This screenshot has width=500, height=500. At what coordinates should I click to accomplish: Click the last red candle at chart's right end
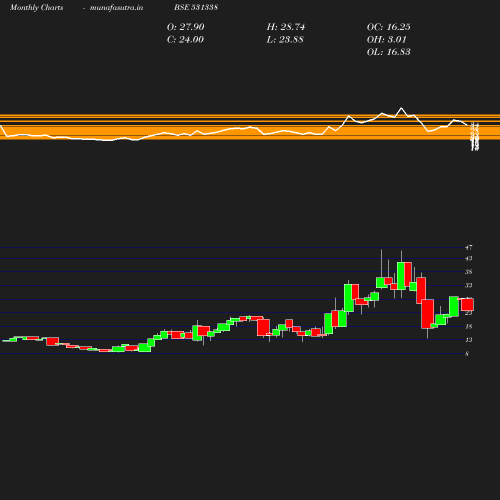click(467, 304)
